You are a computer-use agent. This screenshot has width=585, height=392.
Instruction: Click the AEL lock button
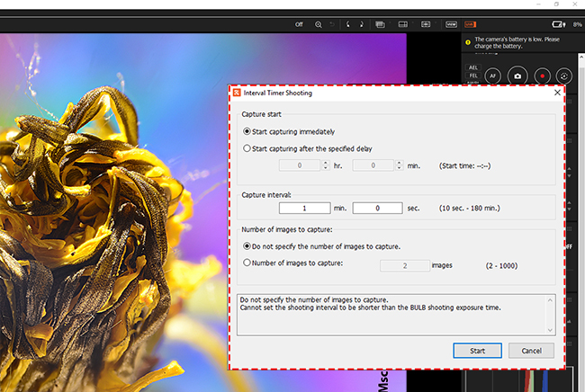pyautogui.click(x=474, y=68)
